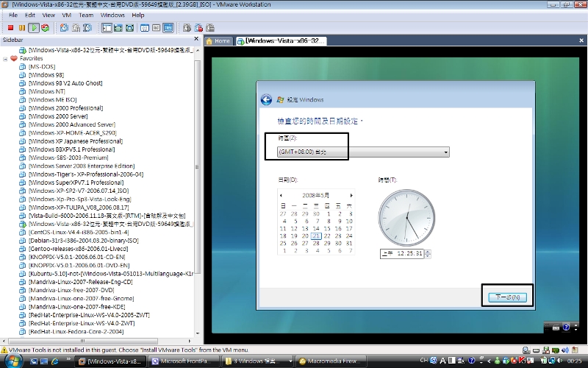Select [Windows 2000 Server] entry
This screenshot has height=368, width=588.
click(x=58, y=116)
